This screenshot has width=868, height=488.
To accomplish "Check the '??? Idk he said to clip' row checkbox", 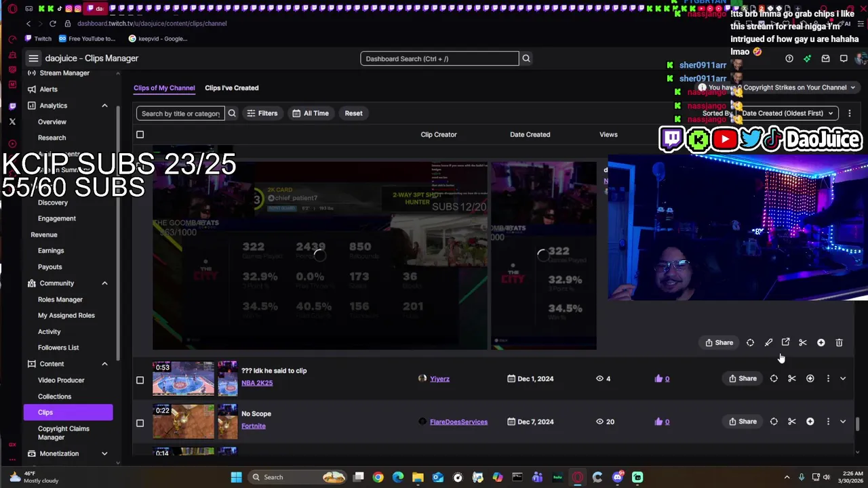I will [x=140, y=380].
